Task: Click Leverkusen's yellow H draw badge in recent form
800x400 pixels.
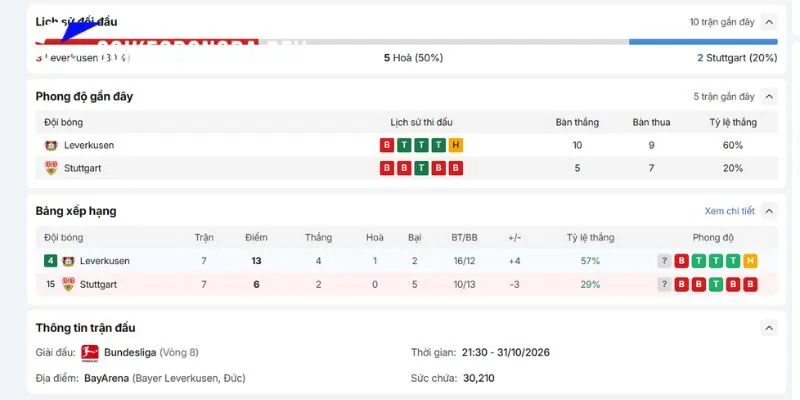Action: tap(456, 145)
